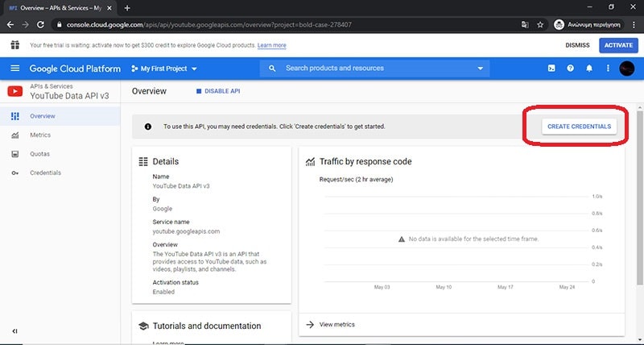The width and height of the screenshot is (644, 345).
Task: Activate Cloud Shell terminal icon
Action: (551, 69)
